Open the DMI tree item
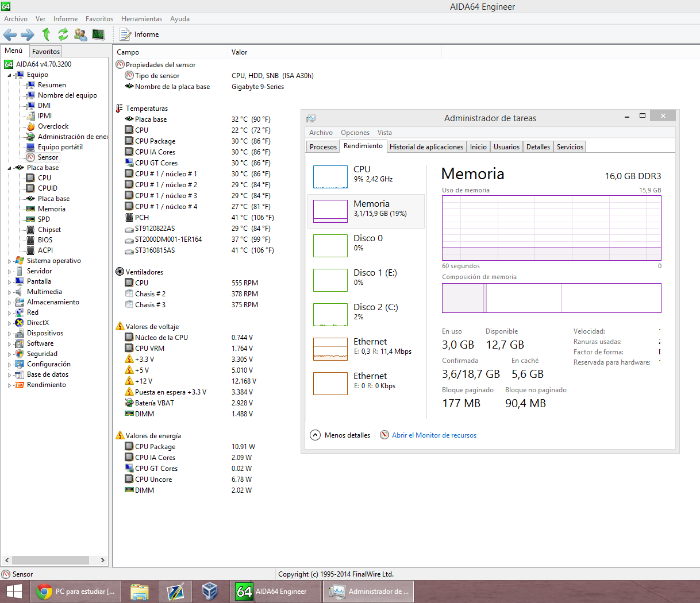The image size is (700, 603). 44,106
